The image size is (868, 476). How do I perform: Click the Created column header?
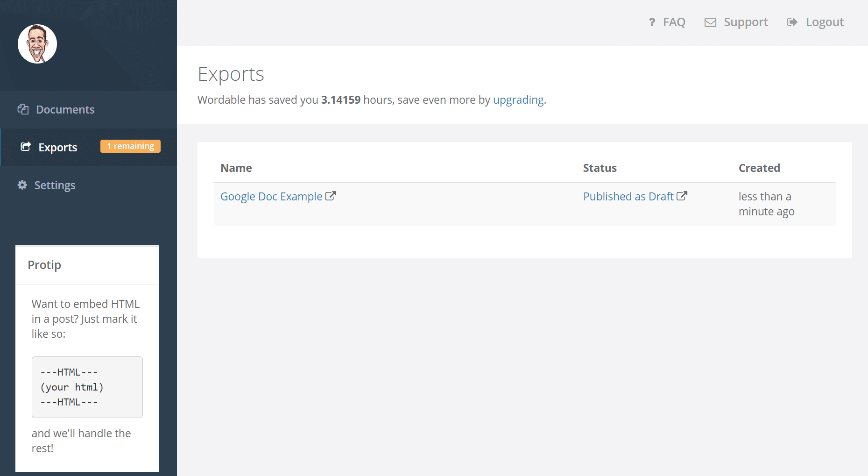coord(759,168)
